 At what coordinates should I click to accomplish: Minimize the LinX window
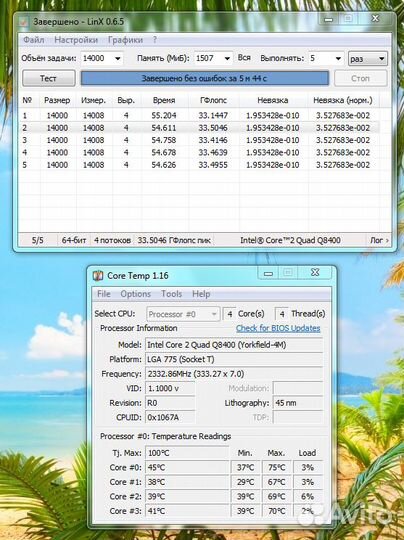[329, 20]
